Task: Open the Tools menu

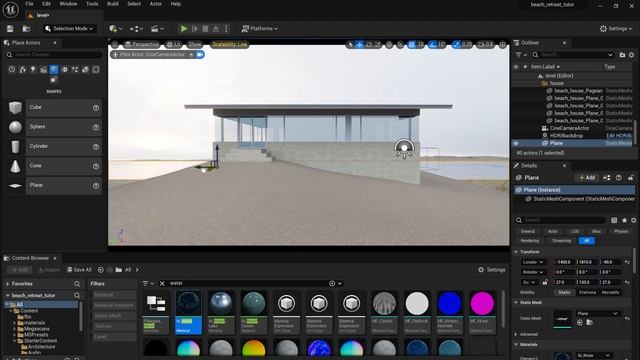Action: 92,4
